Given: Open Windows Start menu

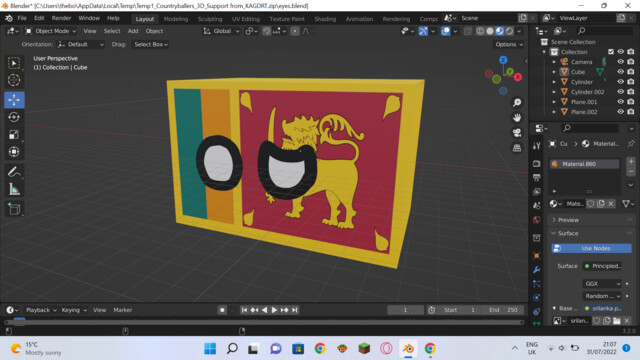Looking at the screenshot, I should [x=210, y=349].
